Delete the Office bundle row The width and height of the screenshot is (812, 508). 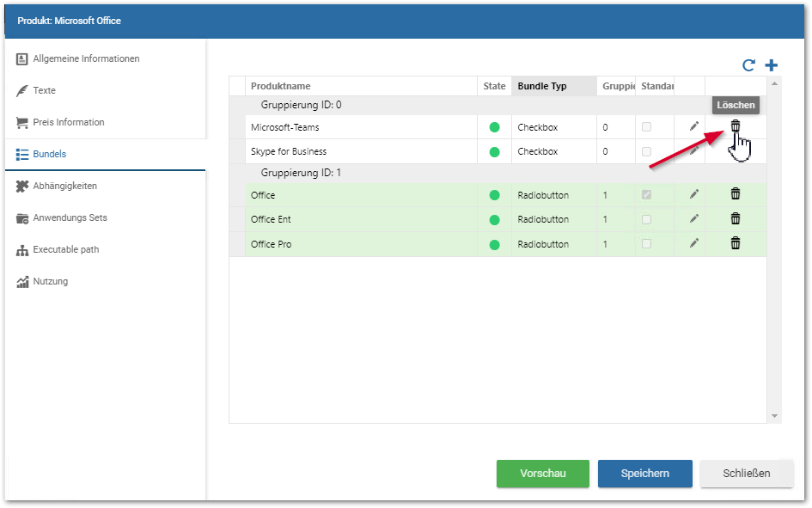(x=736, y=193)
